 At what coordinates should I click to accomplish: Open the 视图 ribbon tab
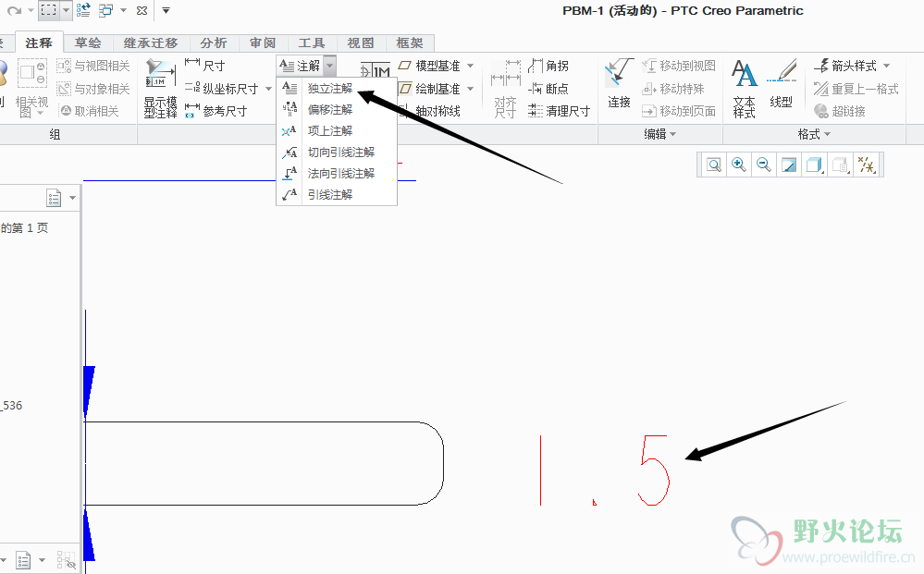tap(361, 43)
